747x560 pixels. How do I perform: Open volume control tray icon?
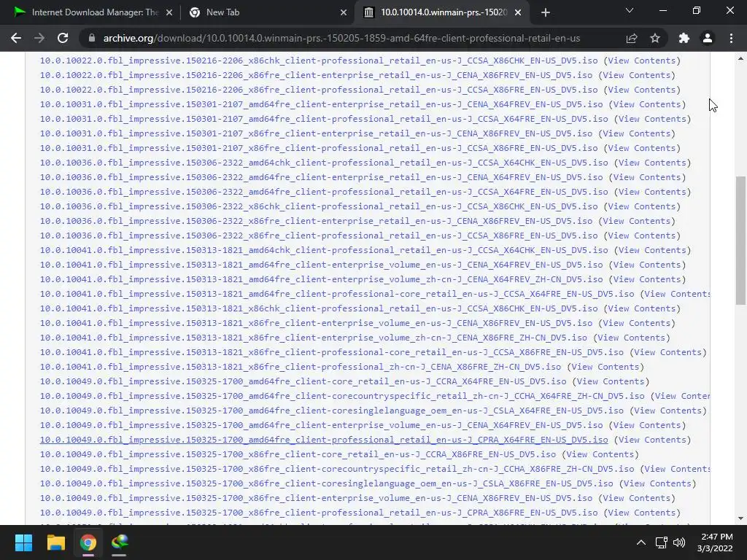point(679,542)
